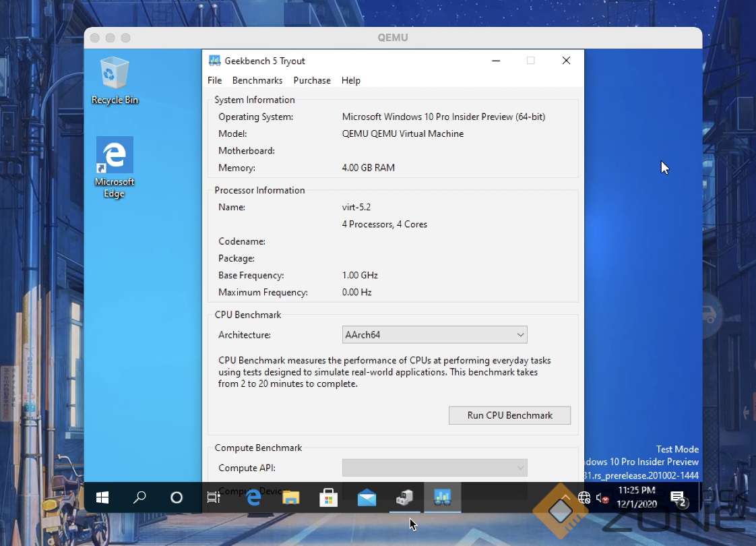The height and width of the screenshot is (546, 756).
Task: Click the QEMU window zoom light
Action: (x=126, y=38)
